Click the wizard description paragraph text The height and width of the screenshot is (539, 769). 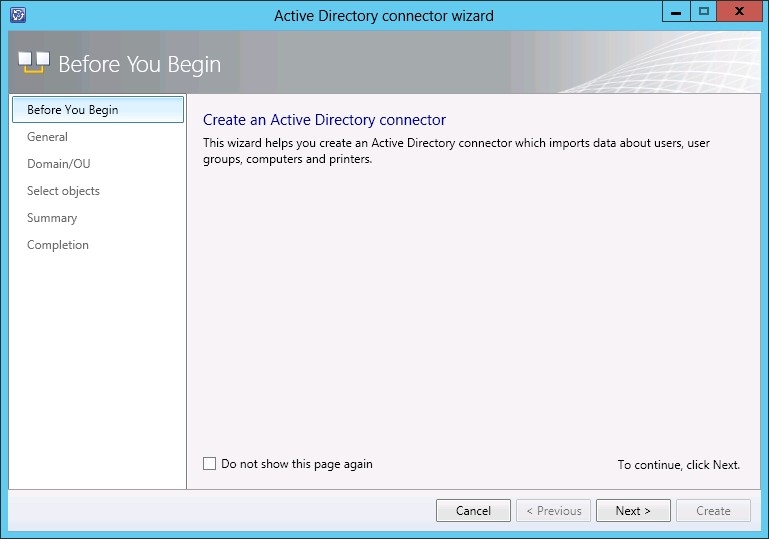(456, 151)
